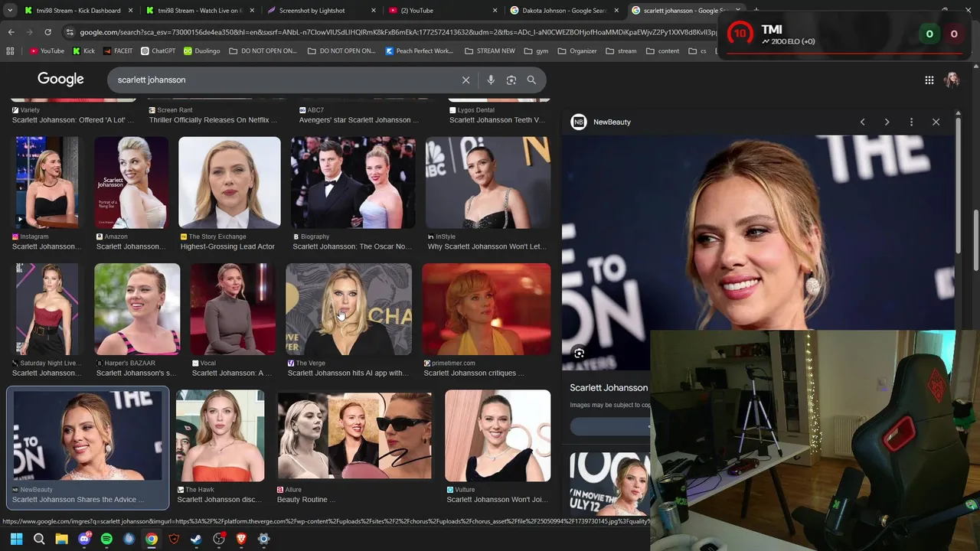Expand the STREAM NEW bookmark folder
The height and width of the screenshot is (551, 980).
[x=490, y=51]
